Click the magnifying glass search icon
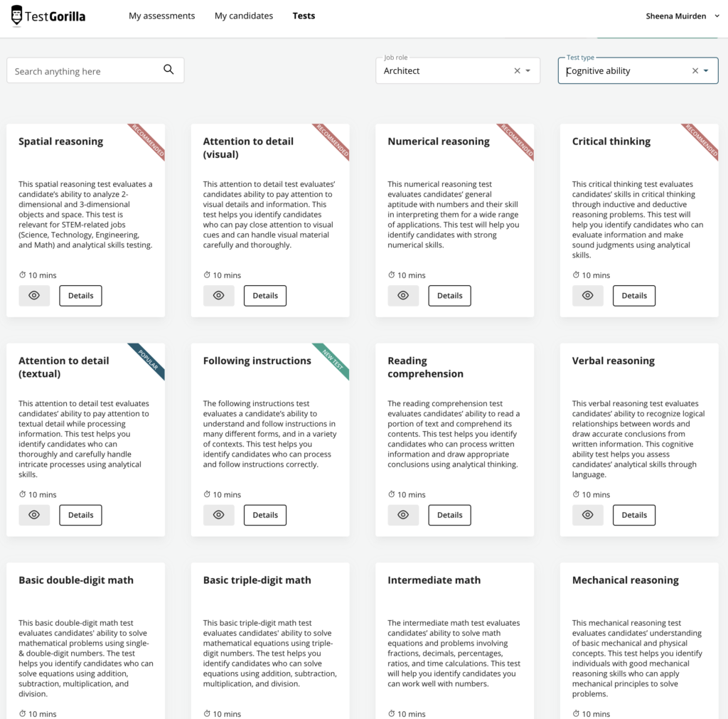728x719 pixels. pyautogui.click(x=168, y=70)
